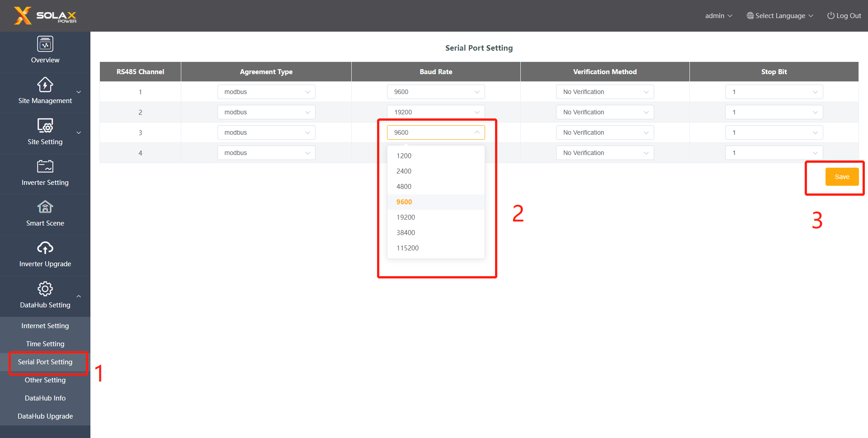
Task: Choose 115200 from the baud rate list
Action: (408, 248)
